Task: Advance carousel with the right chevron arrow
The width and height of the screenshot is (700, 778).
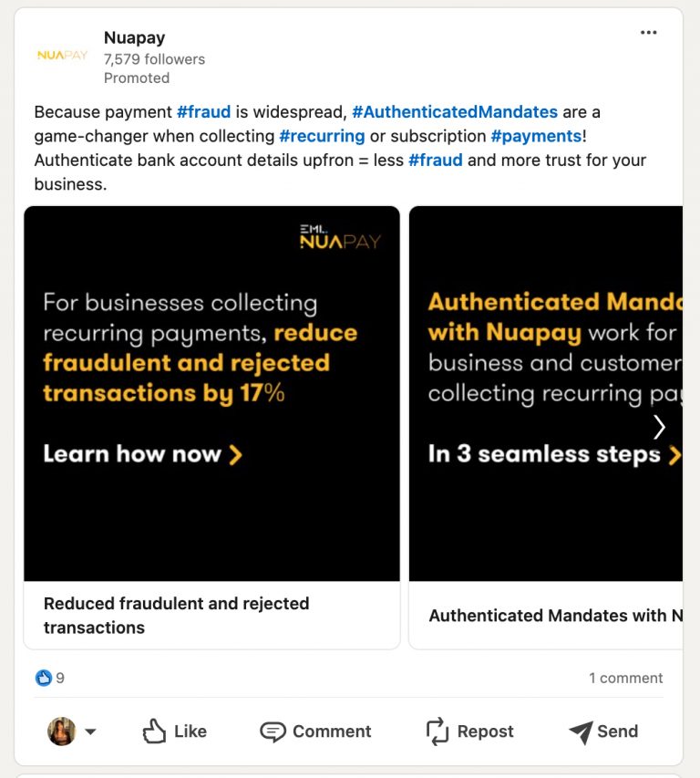Action: click(x=659, y=426)
